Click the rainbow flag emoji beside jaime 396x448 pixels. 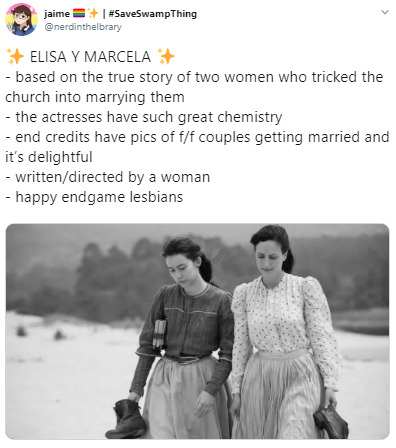pos(79,13)
